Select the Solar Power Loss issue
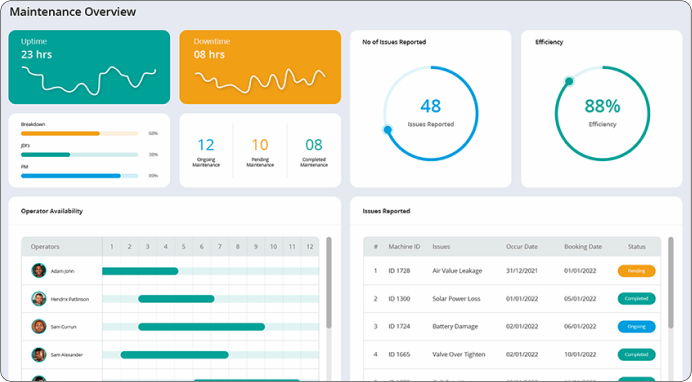This screenshot has height=382, width=692. pyautogui.click(x=456, y=299)
